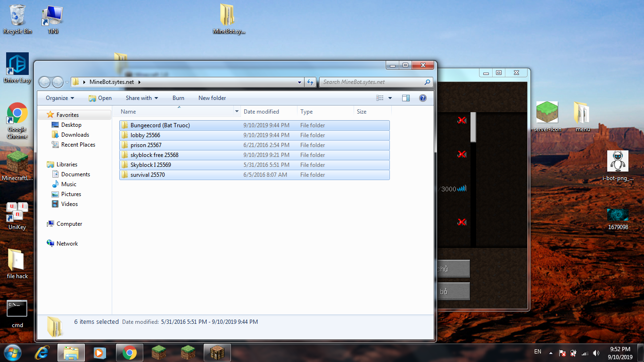
Task: Select the Google Chrome desktop shortcut
Action: pos(17,121)
